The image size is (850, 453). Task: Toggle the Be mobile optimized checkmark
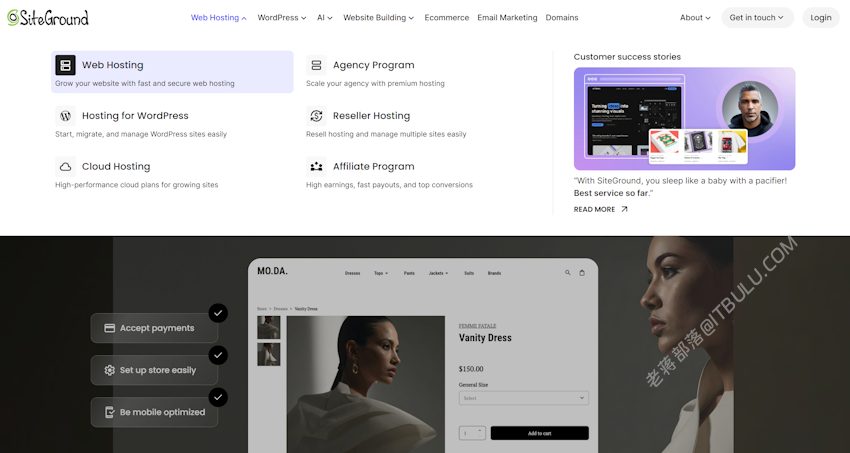click(218, 397)
